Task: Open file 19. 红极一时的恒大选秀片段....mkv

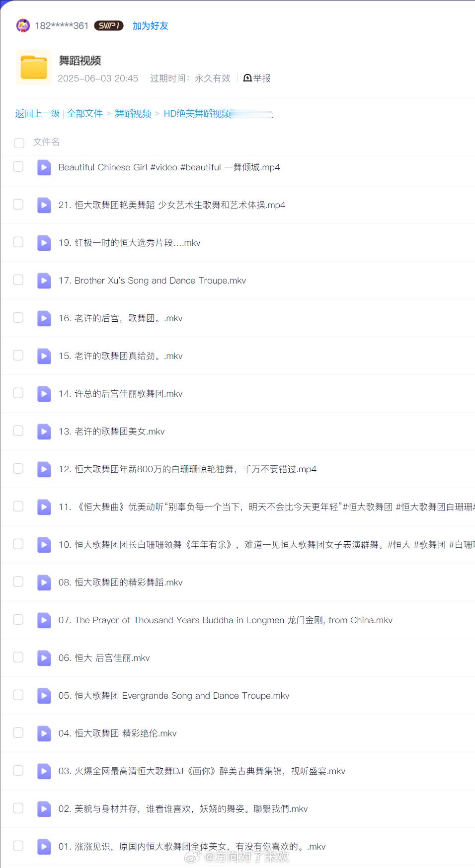Action: [x=129, y=243]
